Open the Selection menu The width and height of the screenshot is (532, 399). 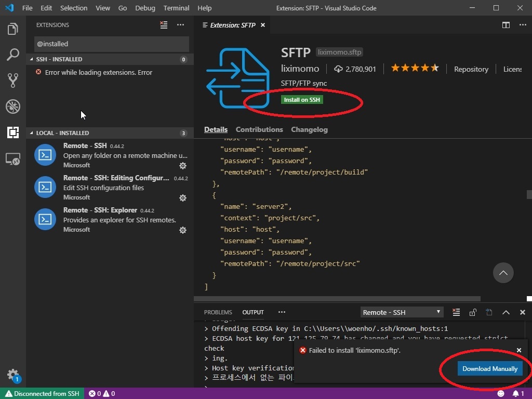(74, 8)
